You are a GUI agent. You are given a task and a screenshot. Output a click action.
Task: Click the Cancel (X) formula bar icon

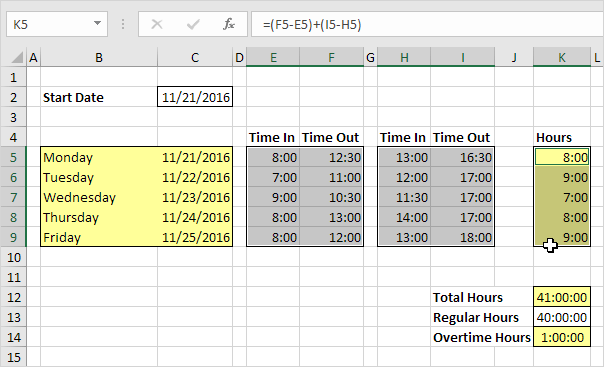click(157, 25)
